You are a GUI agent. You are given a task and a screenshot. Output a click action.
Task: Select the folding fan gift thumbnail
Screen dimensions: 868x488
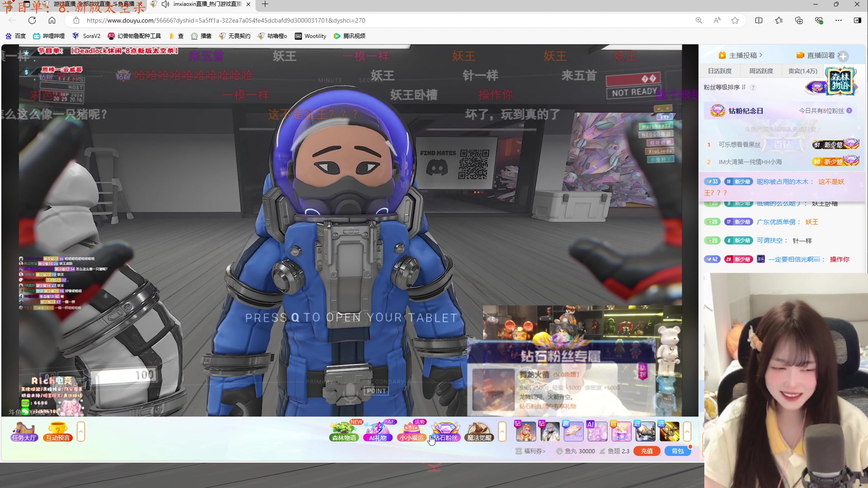573,431
